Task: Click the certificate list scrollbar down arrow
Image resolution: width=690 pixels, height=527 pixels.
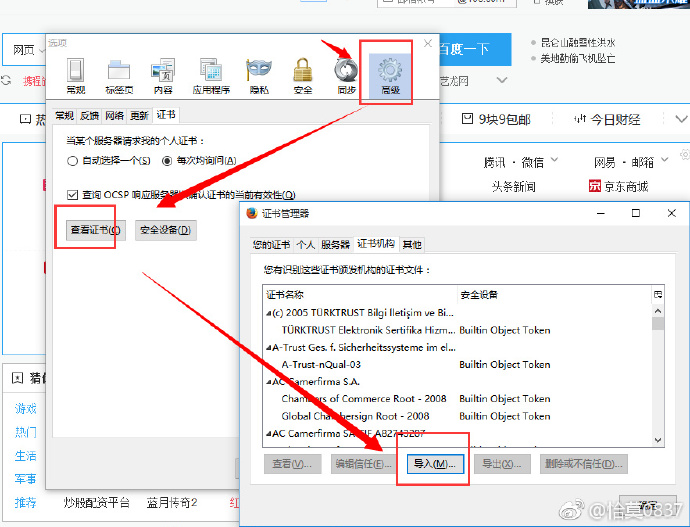Action: 658,440
